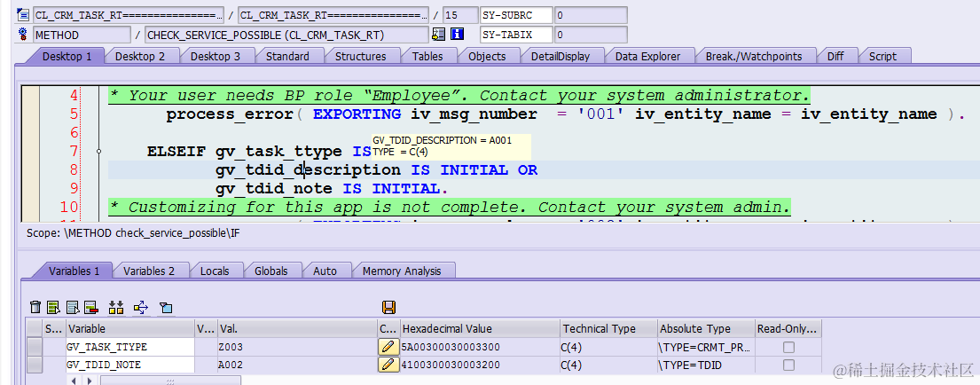The width and height of the screenshot is (980, 385).
Task: Click the orange save diskette icon
Action: point(388,307)
